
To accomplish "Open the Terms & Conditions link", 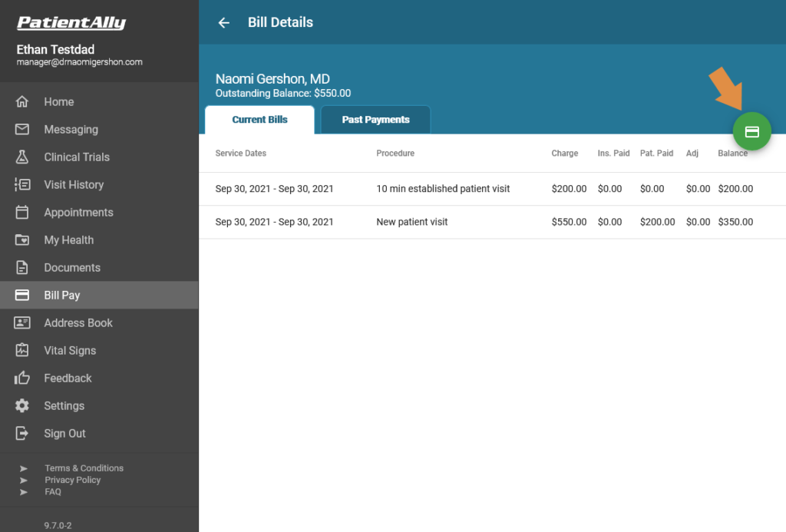I will point(84,468).
